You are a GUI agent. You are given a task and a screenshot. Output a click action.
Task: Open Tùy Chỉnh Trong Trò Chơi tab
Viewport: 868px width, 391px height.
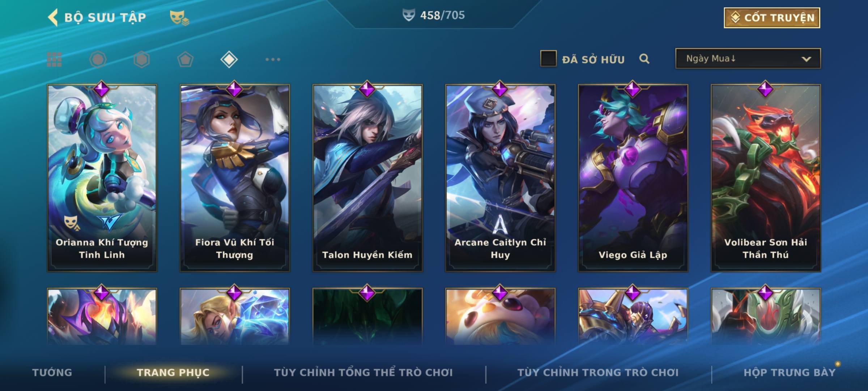[598, 373]
